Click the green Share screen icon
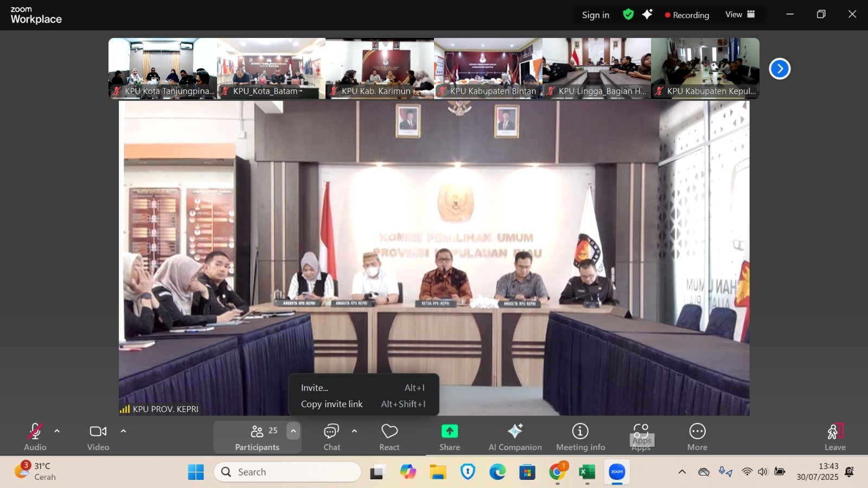Screen dimensions: 868x488 point(449,432)
